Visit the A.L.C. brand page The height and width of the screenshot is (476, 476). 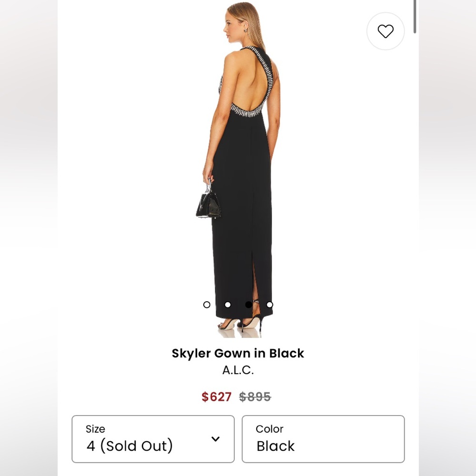[238, 370]
